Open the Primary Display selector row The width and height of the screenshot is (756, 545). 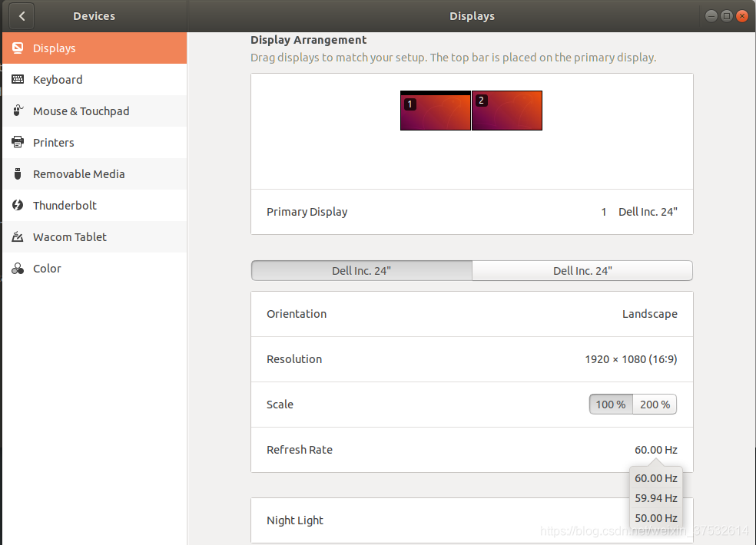(x=472, y=212)
